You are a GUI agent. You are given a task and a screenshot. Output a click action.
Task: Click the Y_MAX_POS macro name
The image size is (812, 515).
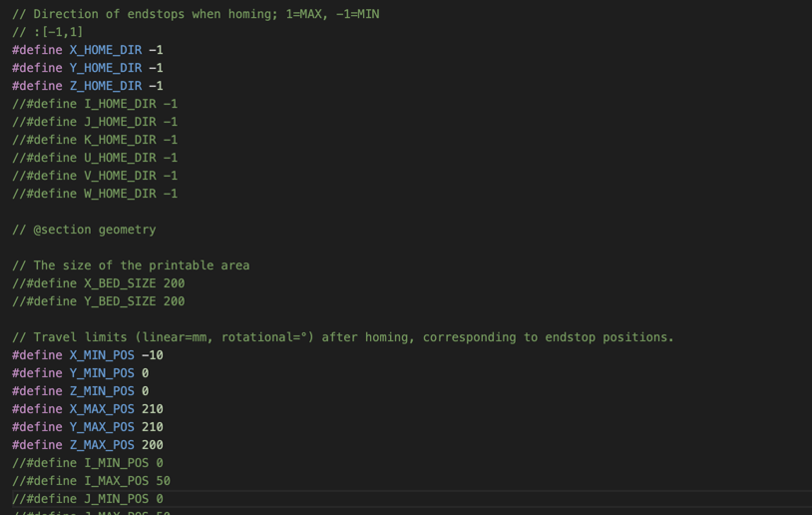[101, 427]
